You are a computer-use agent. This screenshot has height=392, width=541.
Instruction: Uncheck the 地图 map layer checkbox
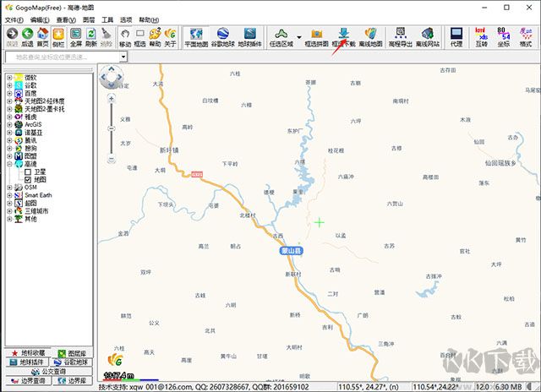[x=28, y=180]
